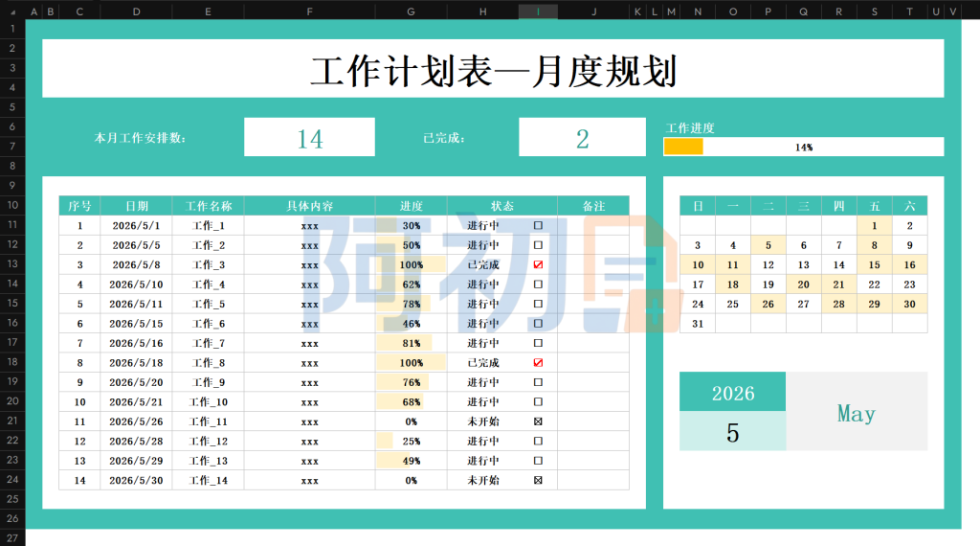Toggle crossed checkbox for 工作_11 row

(x=538, y=421)
